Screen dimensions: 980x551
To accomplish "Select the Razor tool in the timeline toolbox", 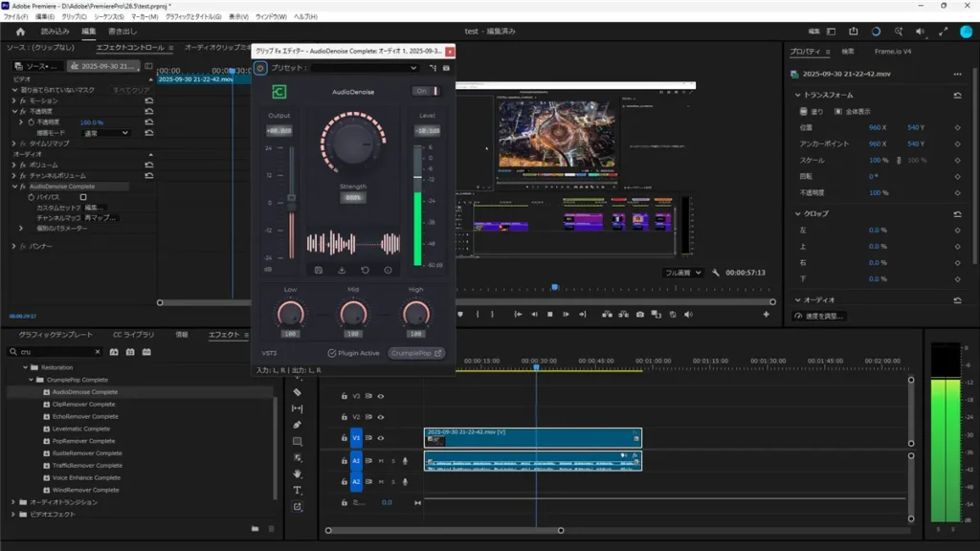I will pyautogui.click(x=298, y=392).
